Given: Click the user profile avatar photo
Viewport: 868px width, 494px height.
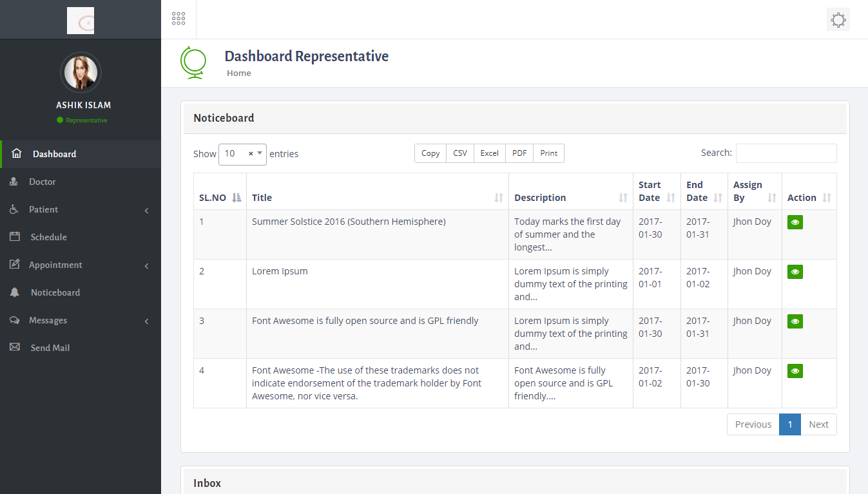Looking at the screenshot, I should coord(81,72).
